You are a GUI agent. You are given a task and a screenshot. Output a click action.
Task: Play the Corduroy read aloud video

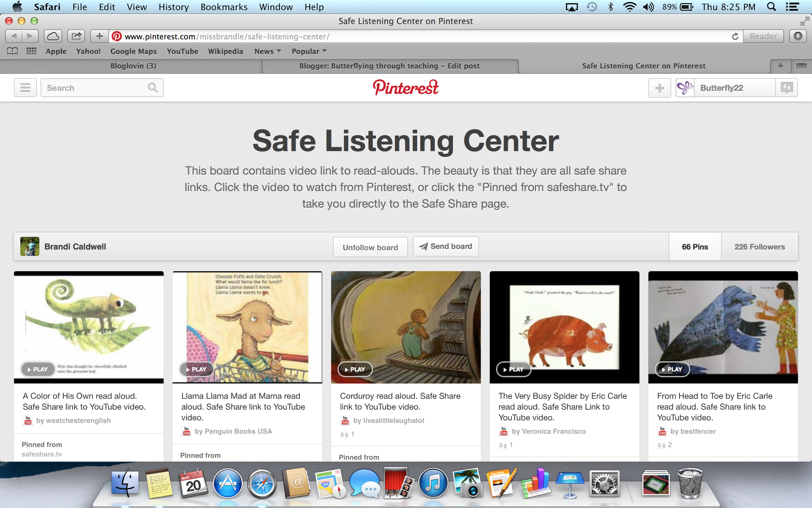[x=355, y=369]
